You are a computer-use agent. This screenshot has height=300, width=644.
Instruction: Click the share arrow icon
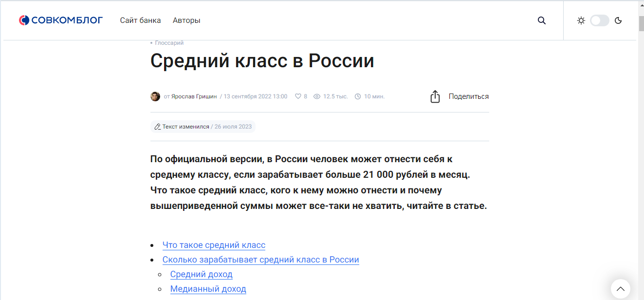(x=435, y=96)
